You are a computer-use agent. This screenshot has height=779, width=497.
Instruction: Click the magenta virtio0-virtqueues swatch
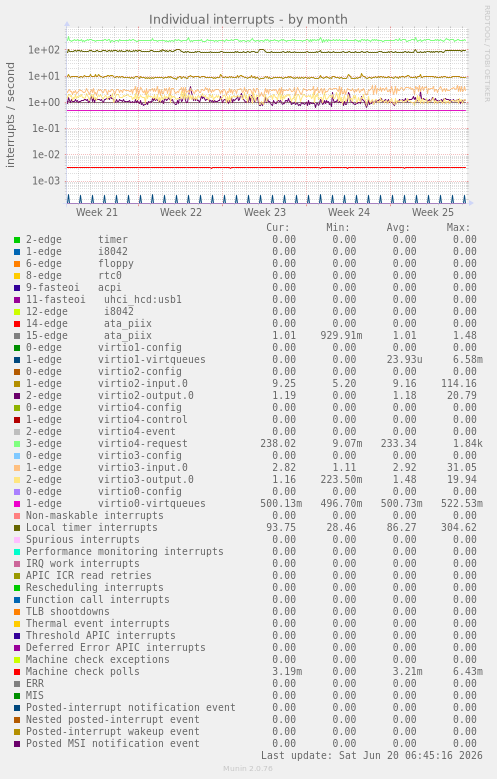[x=17, y=504]
